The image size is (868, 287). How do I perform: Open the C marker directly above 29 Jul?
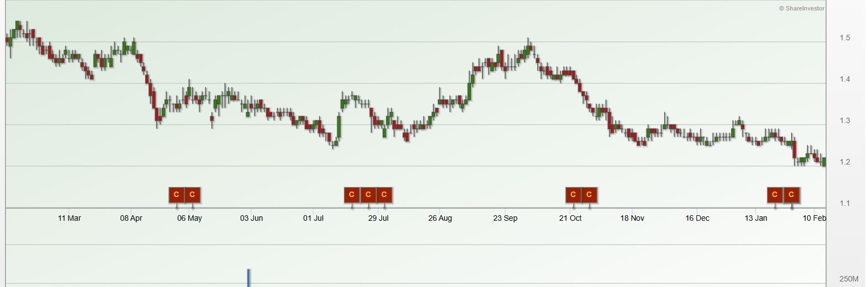pyautogui.click(x=384, y=194)
